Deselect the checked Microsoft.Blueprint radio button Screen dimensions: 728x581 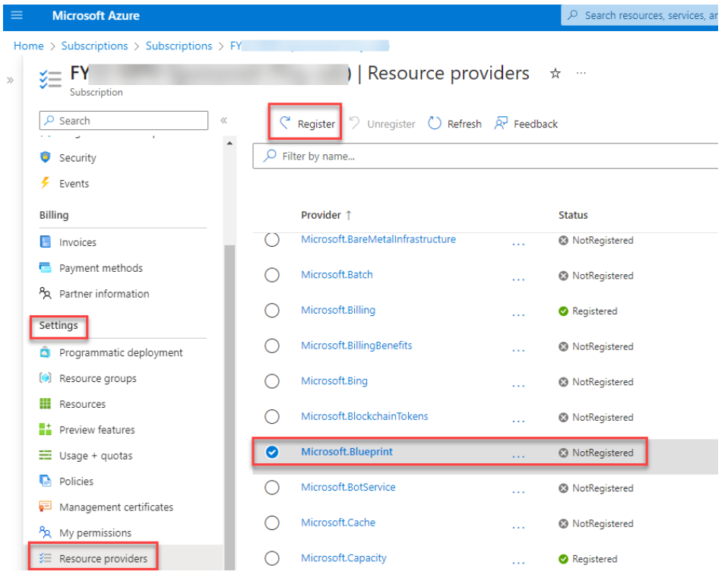pyautogui.click(x=271, y=452)
